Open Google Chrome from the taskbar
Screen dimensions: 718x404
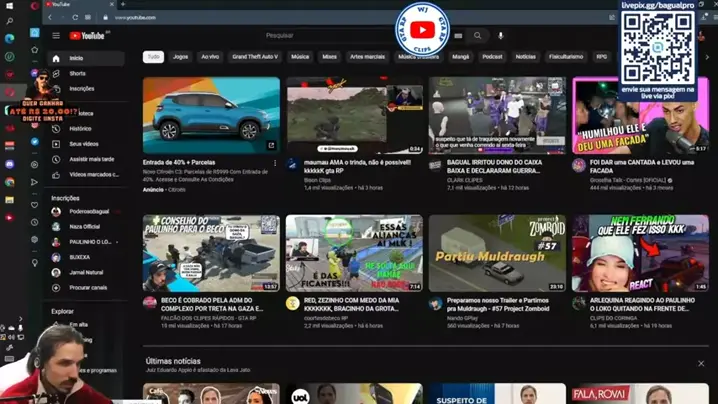point(10,182)
